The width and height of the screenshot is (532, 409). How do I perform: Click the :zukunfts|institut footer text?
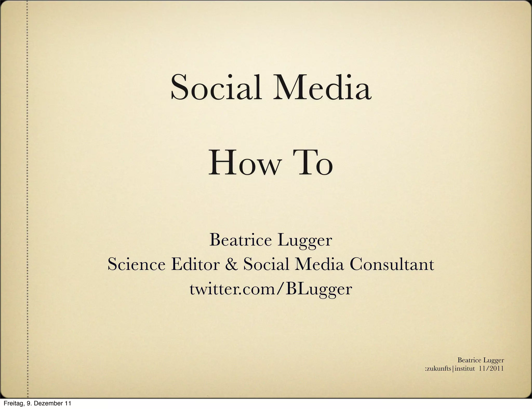[x=449, y=369]
